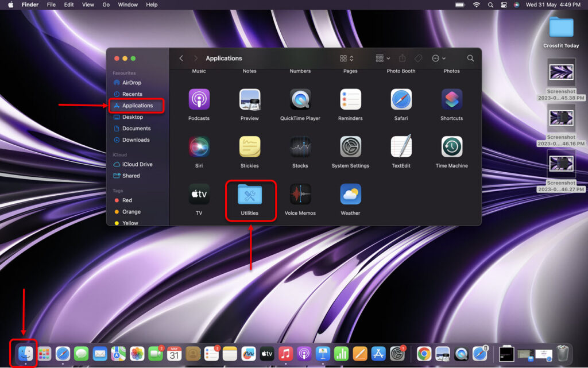Viewport: 588px width, 368px height.
Task: Open the Help menu
Action: 152,5
